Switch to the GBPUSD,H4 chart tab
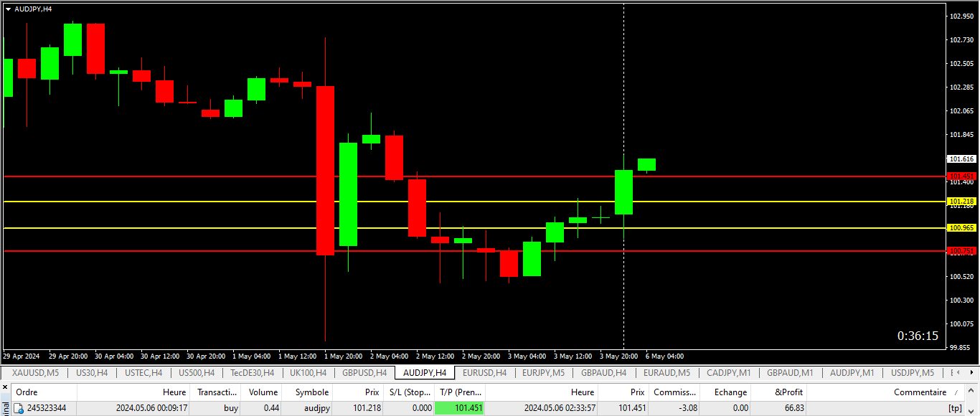 click(364, 373)
